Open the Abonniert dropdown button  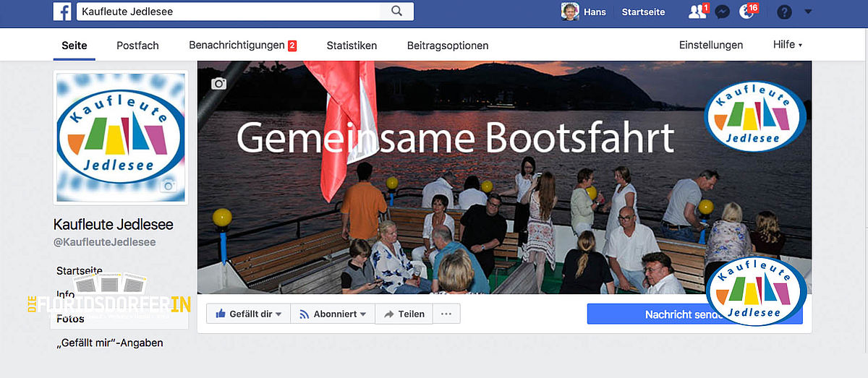tap(333, 314)
